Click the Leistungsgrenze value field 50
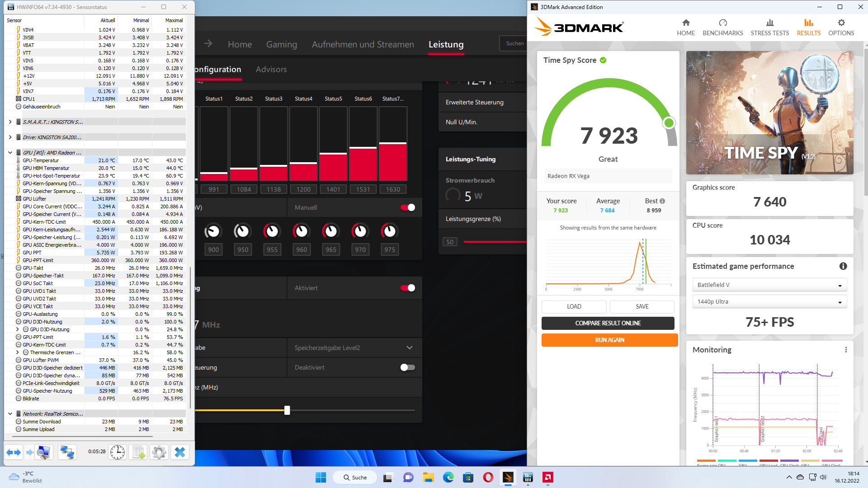The image size is (868, 488). pos(450,242)
